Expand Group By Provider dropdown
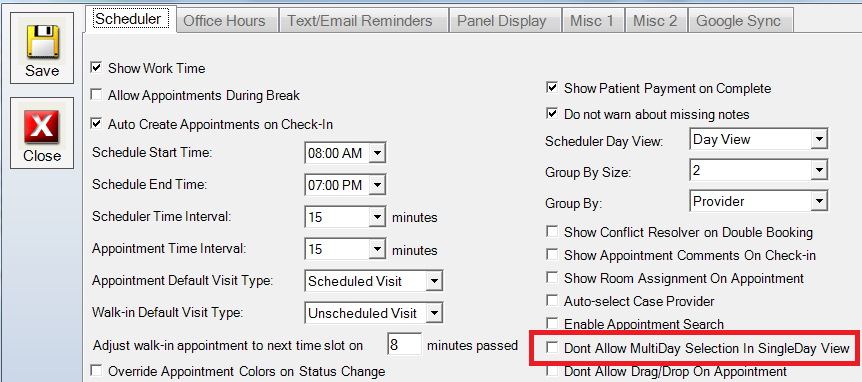 coord(819,202)
